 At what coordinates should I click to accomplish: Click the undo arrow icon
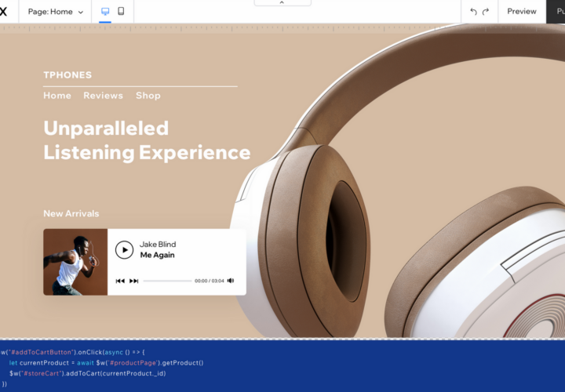[473, 12]
